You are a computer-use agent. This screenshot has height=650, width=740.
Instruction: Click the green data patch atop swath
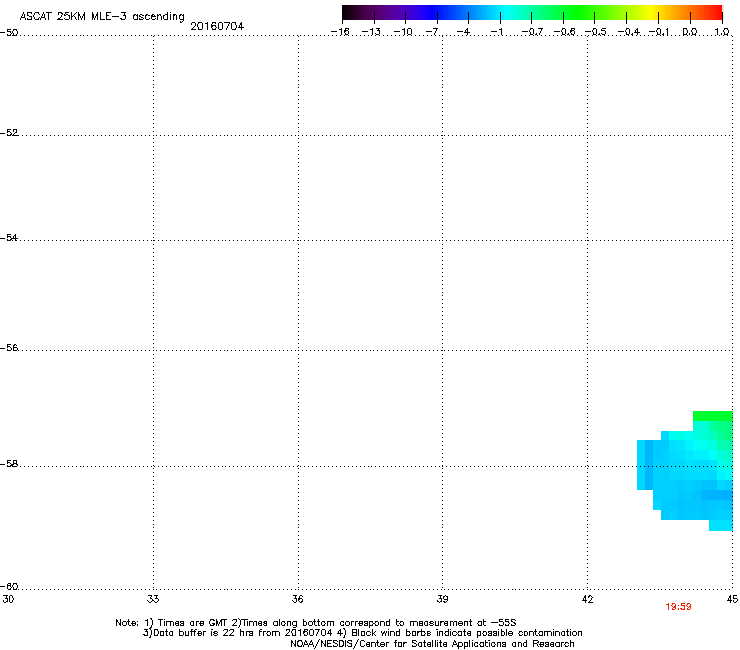click(713, 416)
